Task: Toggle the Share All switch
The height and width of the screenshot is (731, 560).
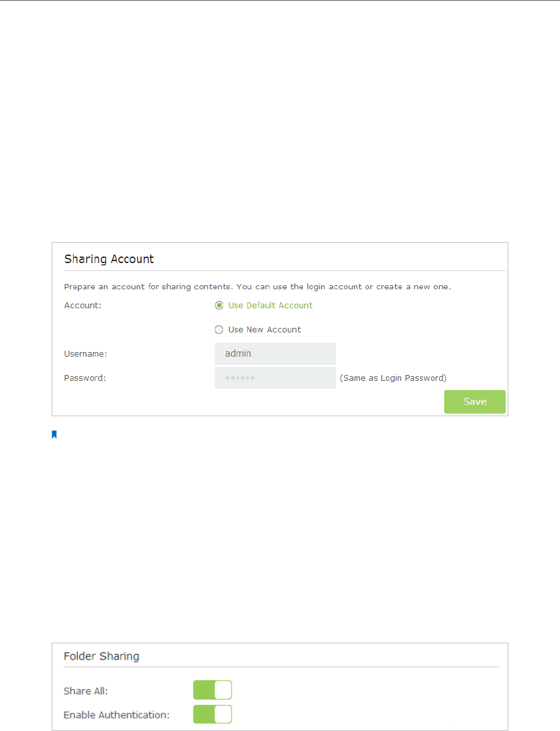Action: (213, 690)
